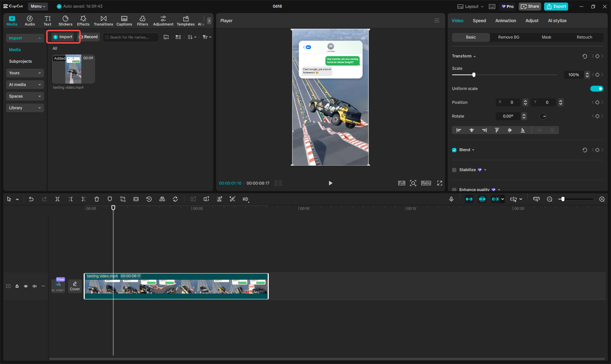Toggle Uniform scale off

596,88
